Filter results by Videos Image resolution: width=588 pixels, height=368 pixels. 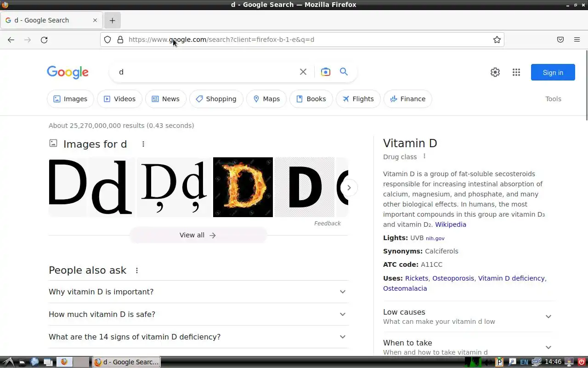[x=119, y=99]
